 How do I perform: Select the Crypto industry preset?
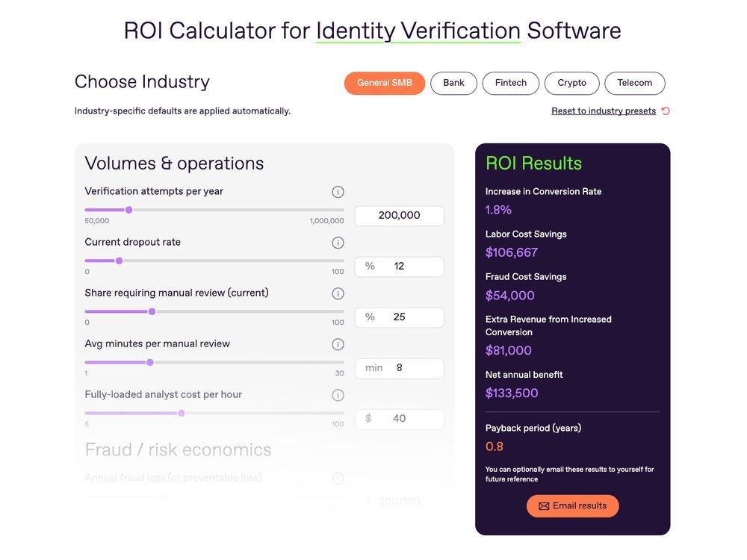571,83
